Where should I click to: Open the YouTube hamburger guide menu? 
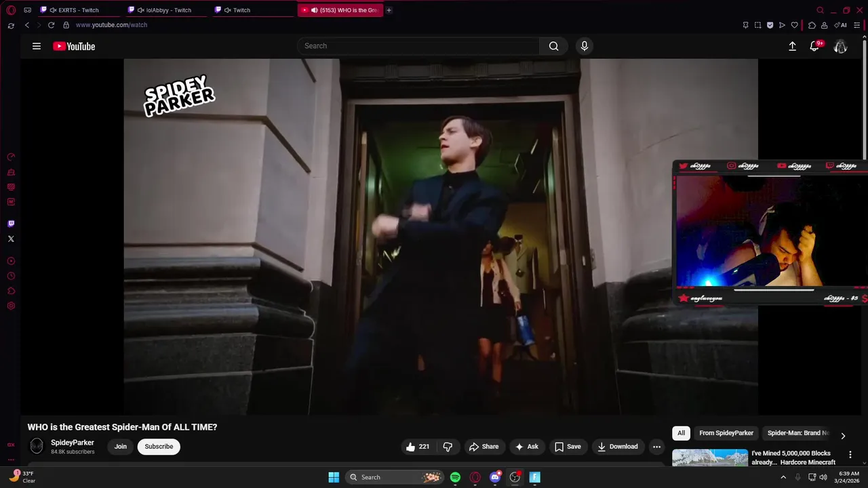pyautogui.click(x=37, y=46)
